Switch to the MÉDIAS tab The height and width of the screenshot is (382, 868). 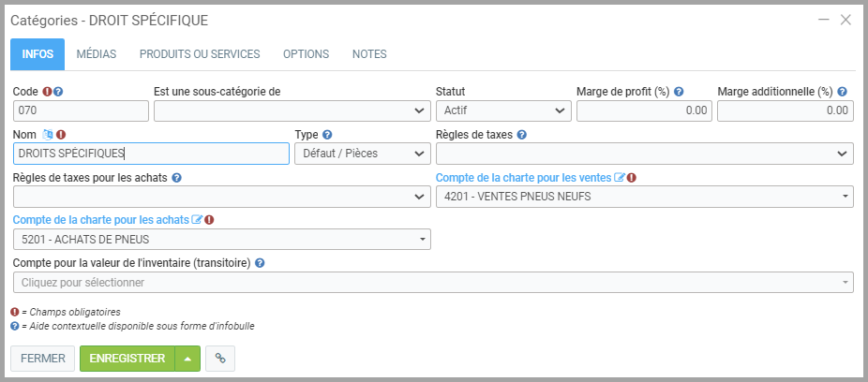coord(97,54)
